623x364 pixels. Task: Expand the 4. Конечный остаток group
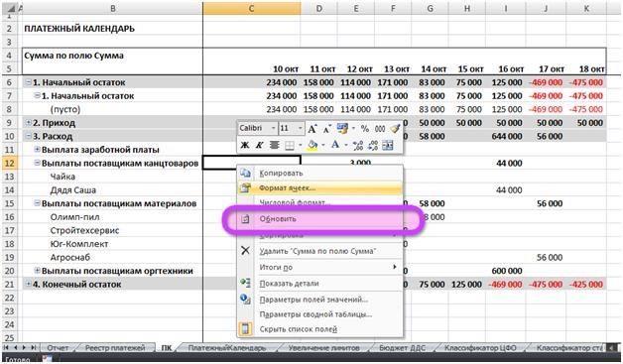coord(28,284)
